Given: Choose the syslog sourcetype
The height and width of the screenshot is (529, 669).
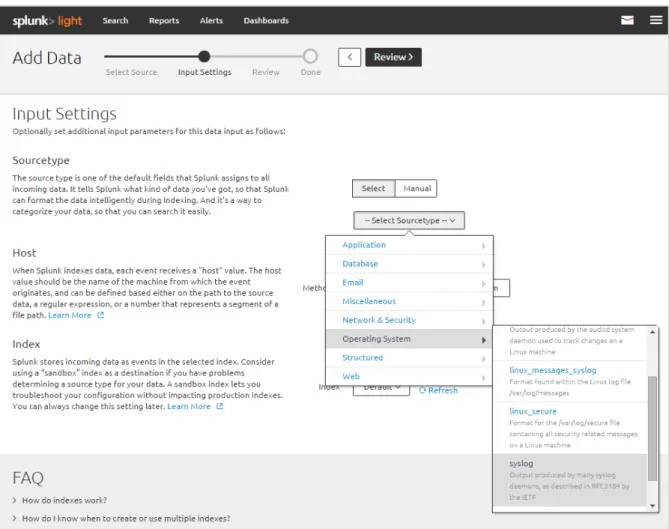Looking at the screenshot, I should pyautogui.click(x=570, y=480).
